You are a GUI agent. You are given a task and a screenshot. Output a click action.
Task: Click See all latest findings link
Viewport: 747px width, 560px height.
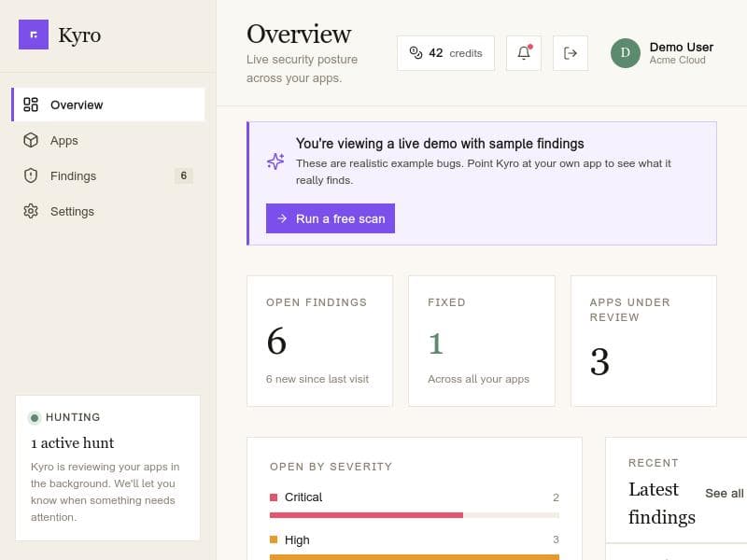pyautogui.click(x=725, y=494)
